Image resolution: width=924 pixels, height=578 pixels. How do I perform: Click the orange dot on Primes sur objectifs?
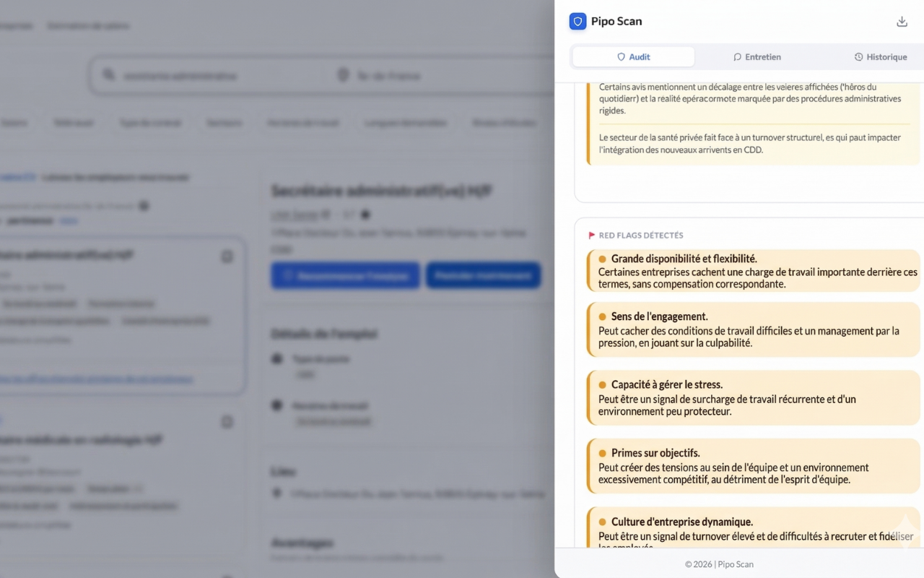coord(603,453)
